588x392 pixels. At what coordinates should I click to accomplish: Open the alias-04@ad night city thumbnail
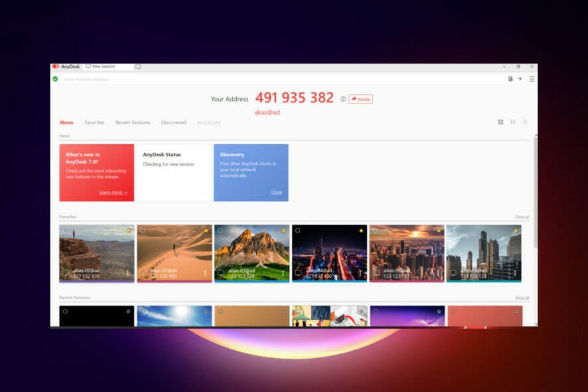point(329,253)
